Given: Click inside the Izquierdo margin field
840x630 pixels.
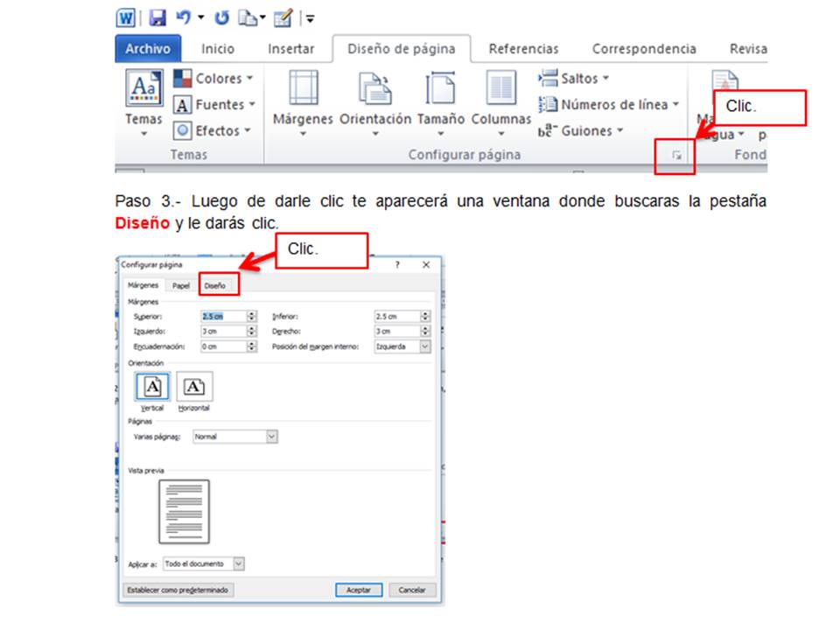Looking at the screenshot, I should [223, 330].
